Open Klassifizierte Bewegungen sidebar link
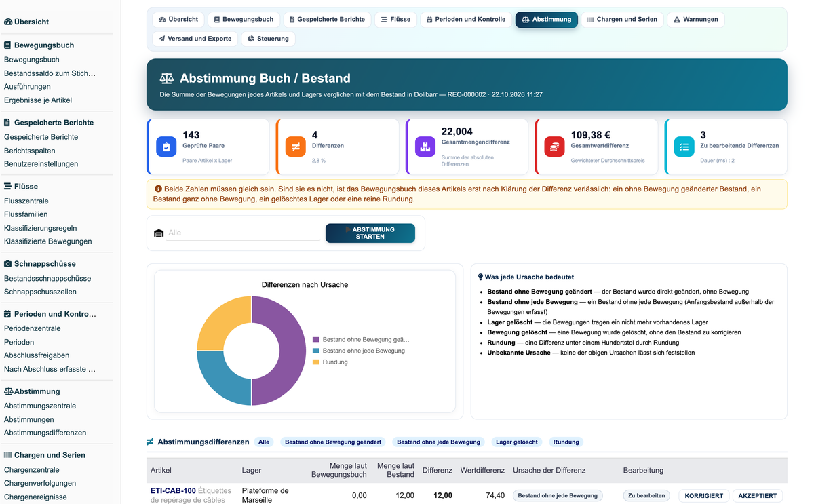The image size is (814, 504). [x=48, y=241]
